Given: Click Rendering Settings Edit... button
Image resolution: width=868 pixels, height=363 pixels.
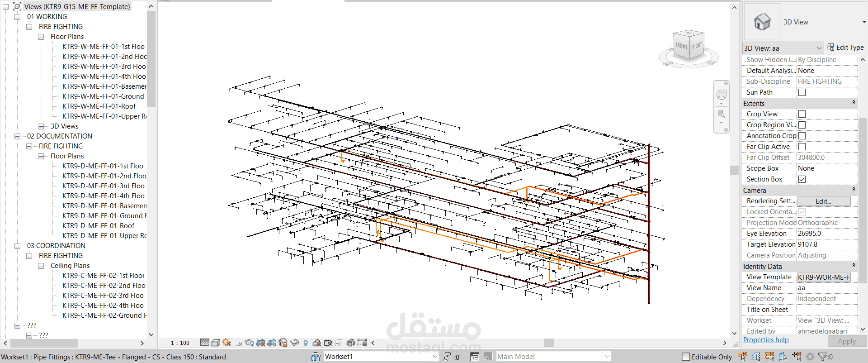Looking at the screenshot, I should (824, 201).
